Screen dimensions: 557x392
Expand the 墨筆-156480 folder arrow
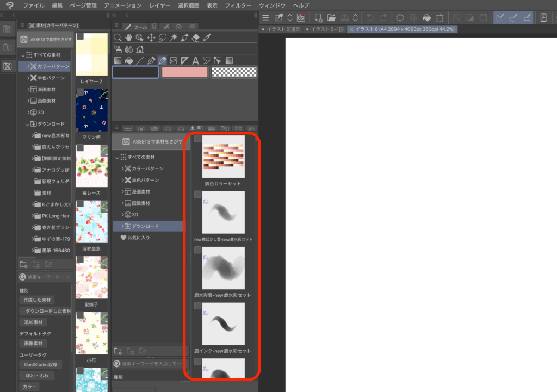click(33, 250)
